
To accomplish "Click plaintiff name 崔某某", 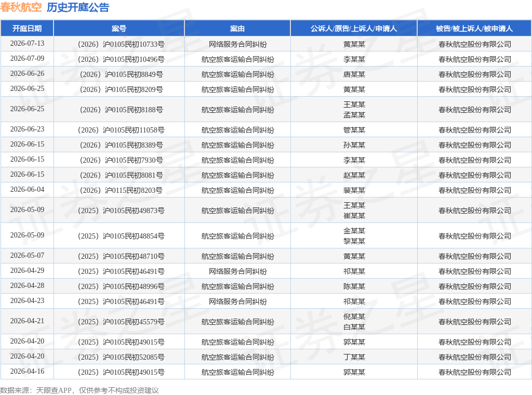I will [354, 216].
